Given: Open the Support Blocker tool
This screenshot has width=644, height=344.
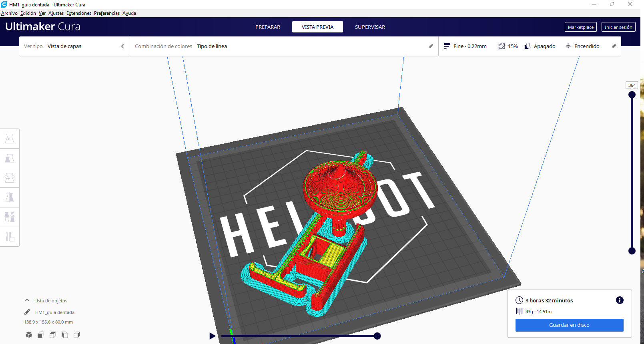Looking at the screenshot, I should (10, 237).
